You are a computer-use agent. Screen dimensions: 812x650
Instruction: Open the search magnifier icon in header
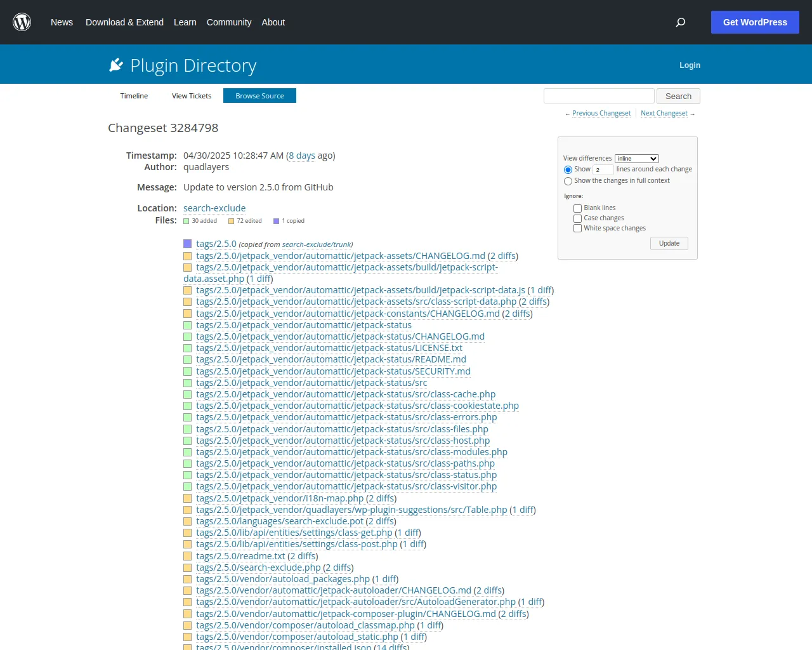click(x=681, y=22)
